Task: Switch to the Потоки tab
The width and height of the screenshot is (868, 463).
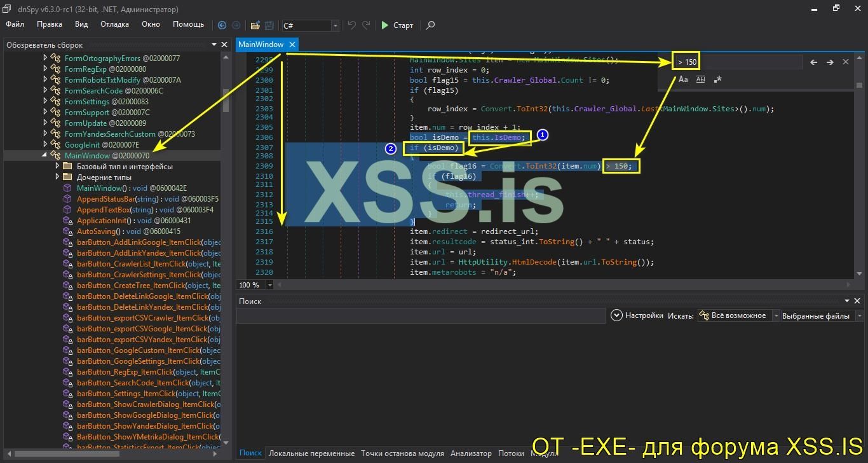Action: coord(511,453)
